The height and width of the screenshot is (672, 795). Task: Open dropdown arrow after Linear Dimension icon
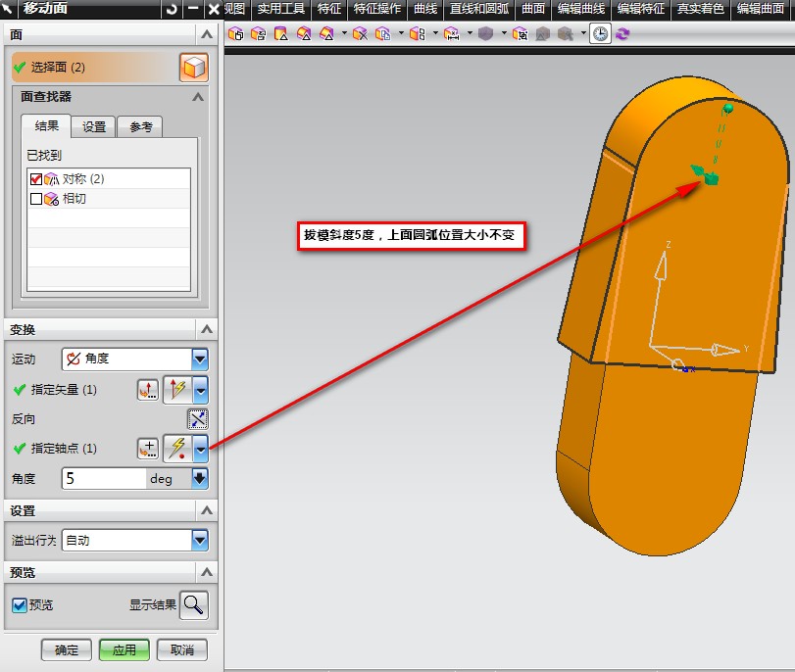[x=470, y=33]
